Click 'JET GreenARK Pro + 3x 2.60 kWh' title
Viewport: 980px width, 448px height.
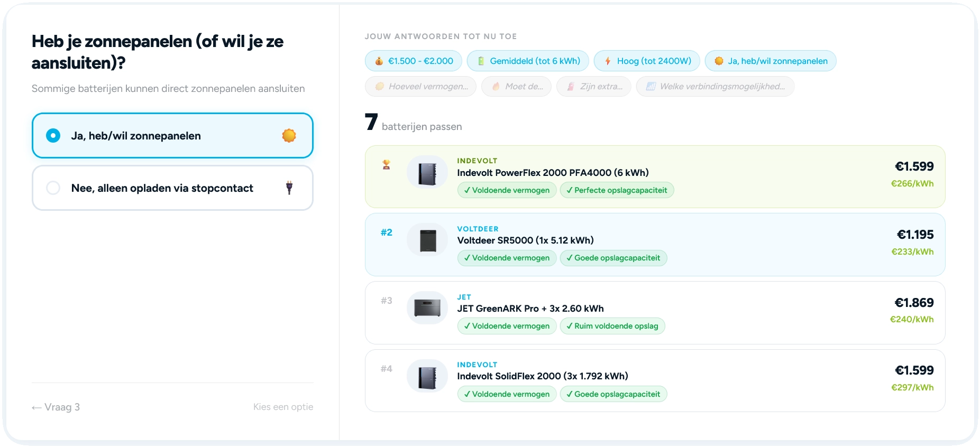click(x=530, y=309)
